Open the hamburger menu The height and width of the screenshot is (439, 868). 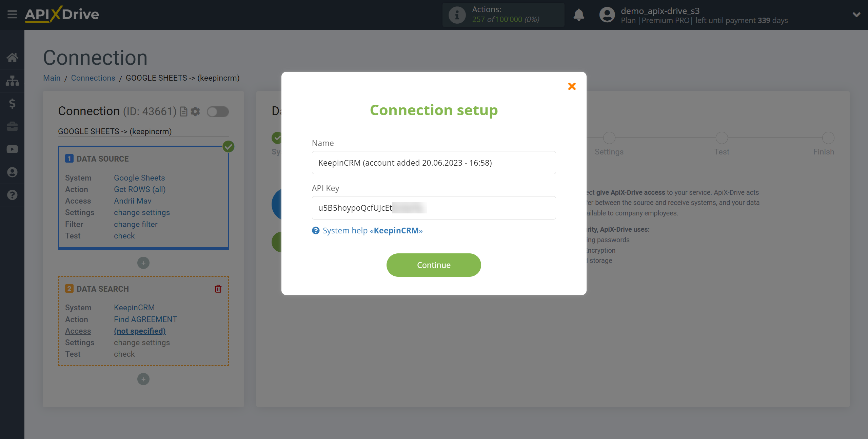tap(12, 15)
